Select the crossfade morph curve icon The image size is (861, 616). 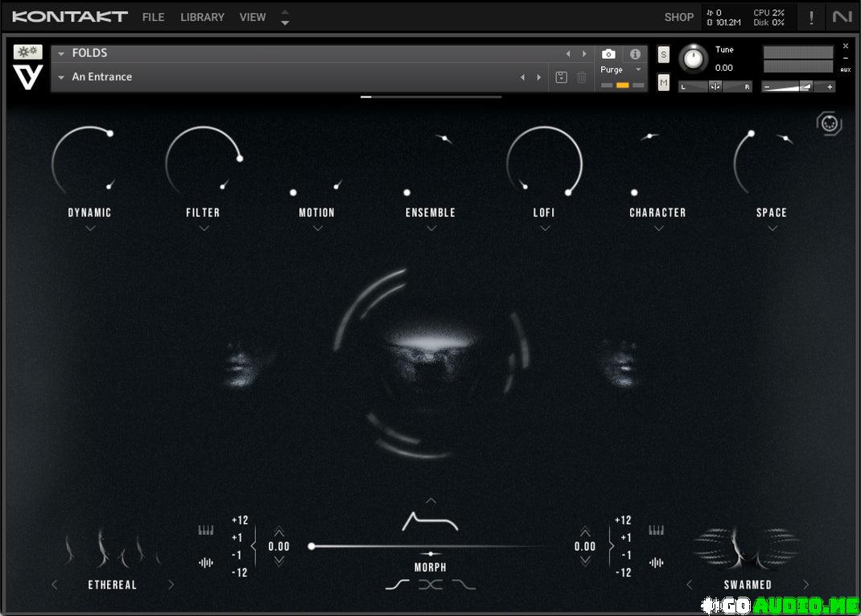pyautogui.click(x=430, y=585)
